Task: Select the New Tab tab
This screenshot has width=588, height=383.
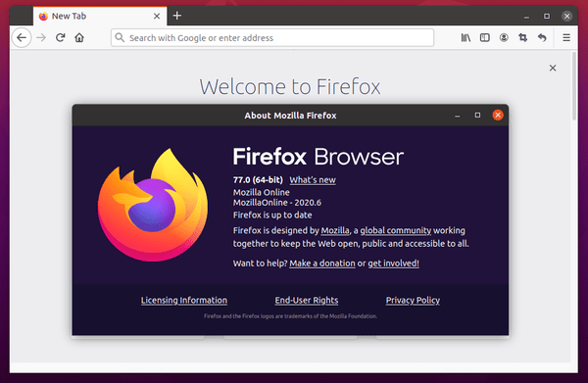Action: tap(100, 16)
